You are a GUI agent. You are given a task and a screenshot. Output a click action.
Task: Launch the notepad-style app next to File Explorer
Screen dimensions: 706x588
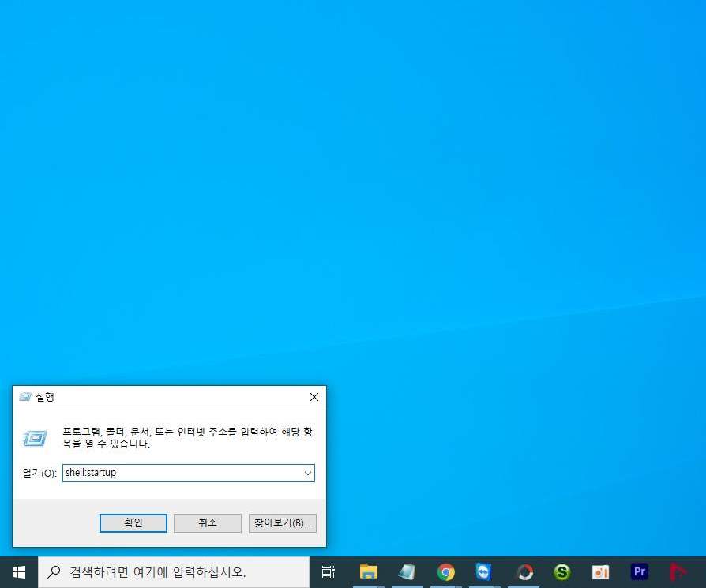click(x=406, y=571)
